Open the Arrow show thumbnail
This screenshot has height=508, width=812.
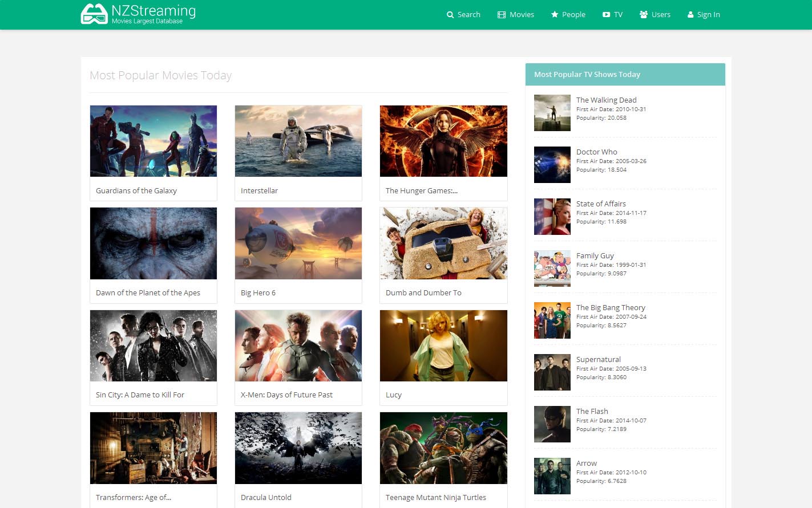tap(552, 476)
